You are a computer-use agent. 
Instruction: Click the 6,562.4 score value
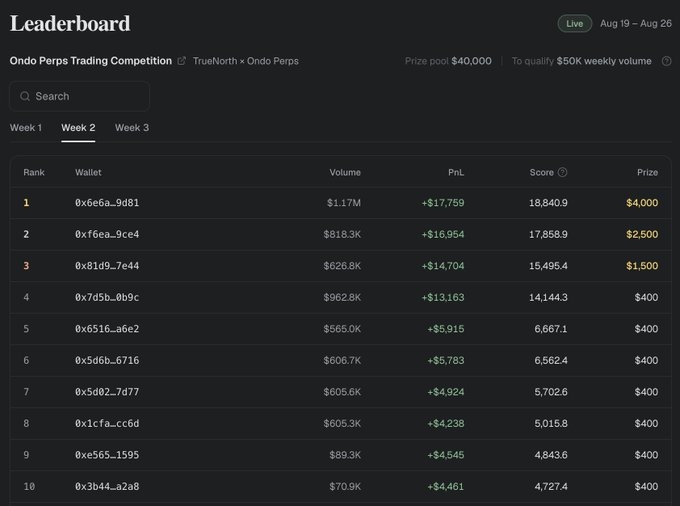551,360
